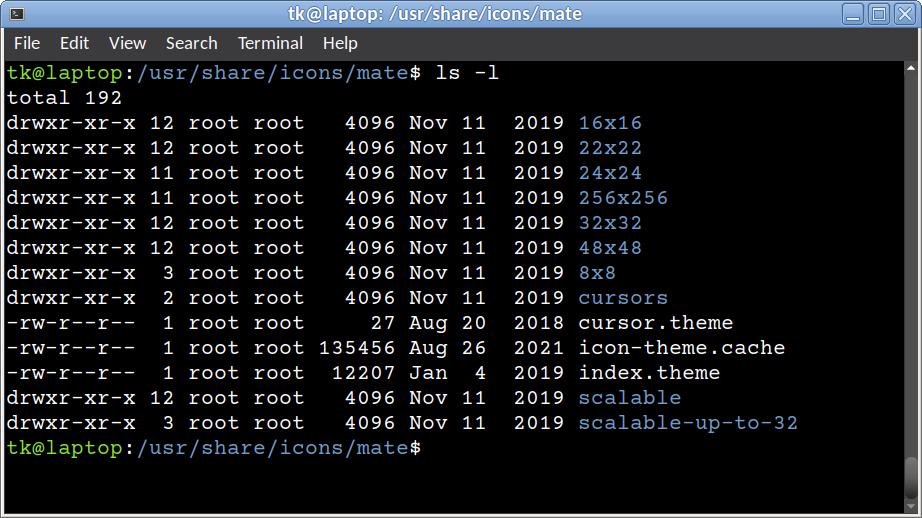This screenshot has width=922, height=518.
Task: Click the terminal window menu icon in title bar
Action: 16,14
